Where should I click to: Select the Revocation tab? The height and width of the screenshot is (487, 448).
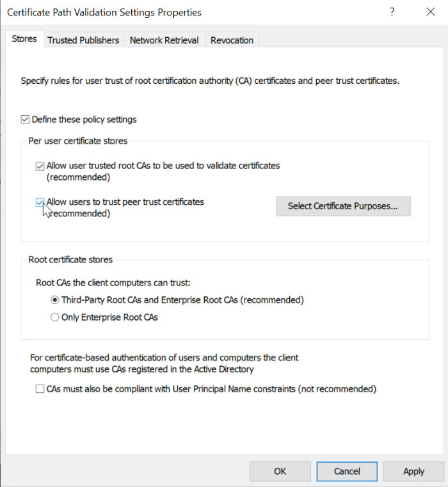tap(232, 40)
